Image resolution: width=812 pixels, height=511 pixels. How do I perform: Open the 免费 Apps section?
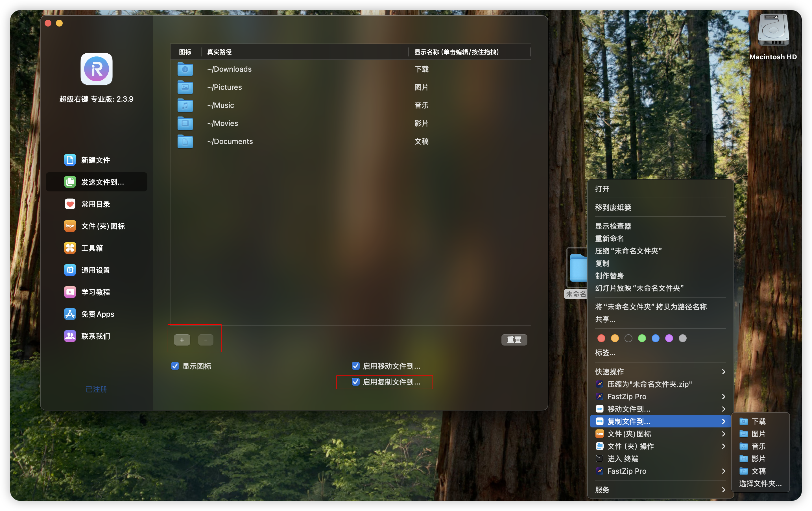97,314
